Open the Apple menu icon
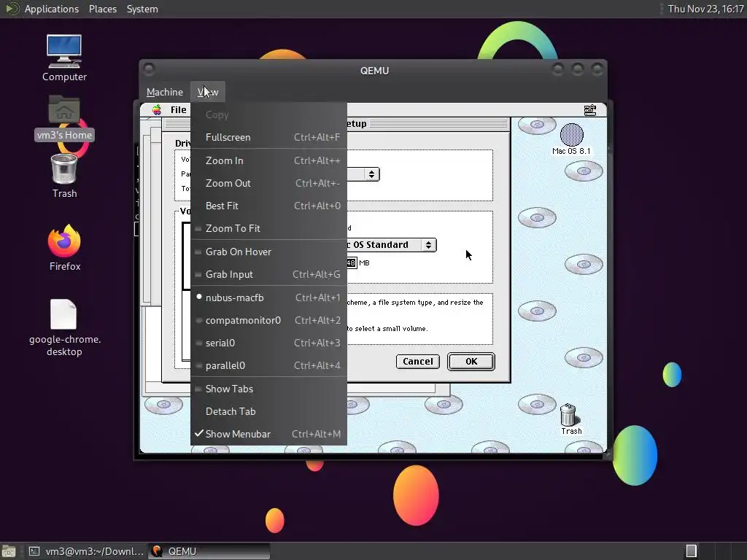 tap(156, 110)
